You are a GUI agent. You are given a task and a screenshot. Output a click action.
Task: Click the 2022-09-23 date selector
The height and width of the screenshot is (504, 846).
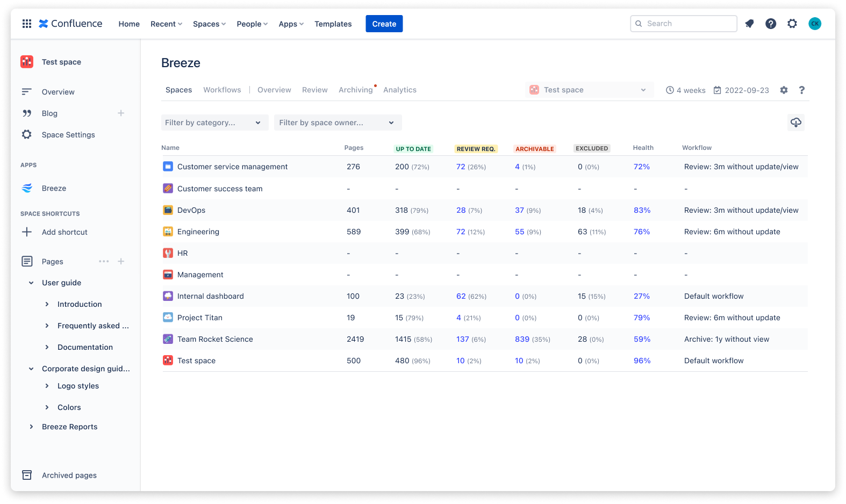pos(741,90)
